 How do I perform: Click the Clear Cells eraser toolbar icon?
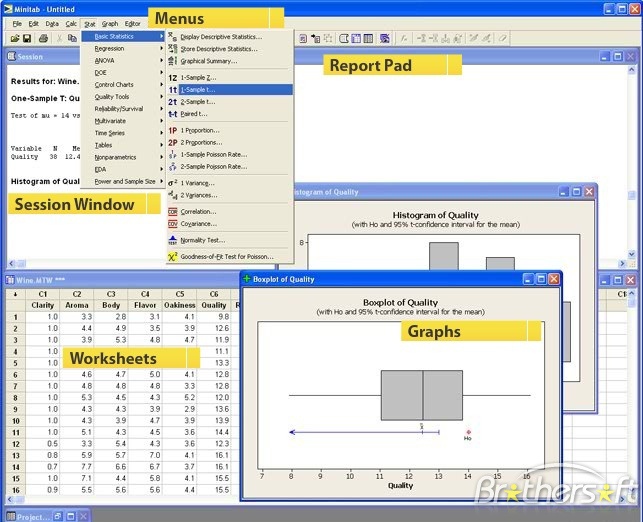(502, 39)
